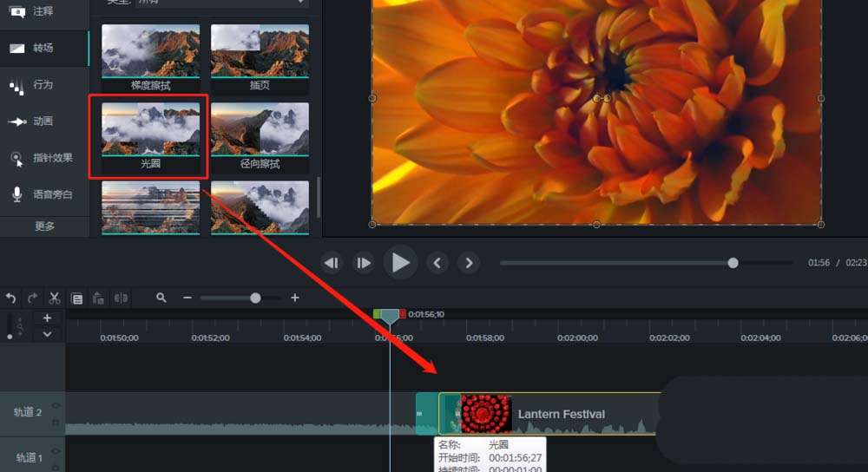Image resolution: width=868 pixels, height=472 pixels.
Task: Jump to previous marker with left chevron
Action: coord(437,263)
